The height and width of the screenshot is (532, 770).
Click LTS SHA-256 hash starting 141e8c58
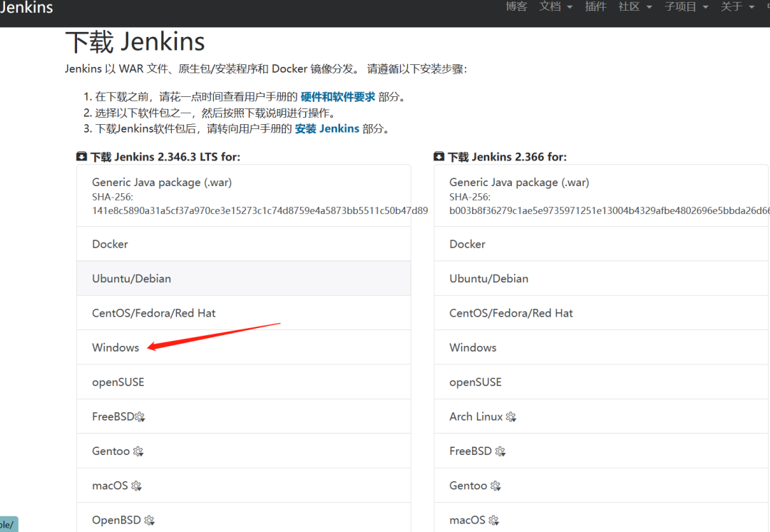coord(260,211)
